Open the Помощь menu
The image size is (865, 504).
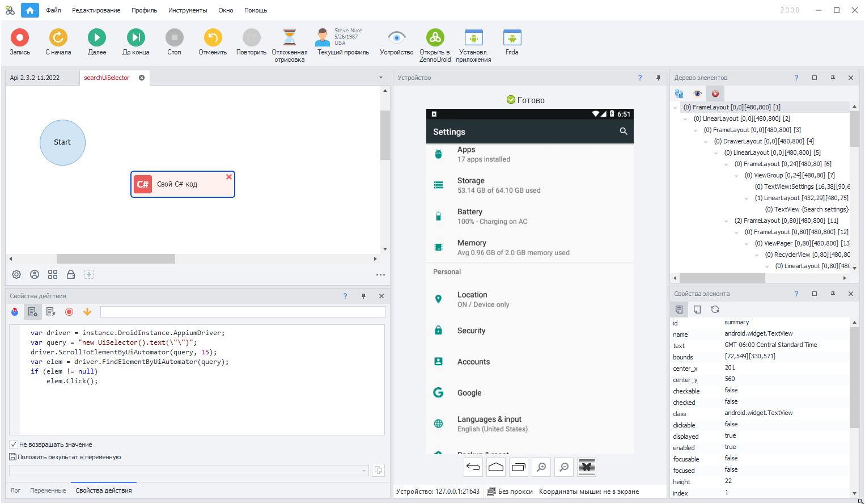[x=256, y=10]
